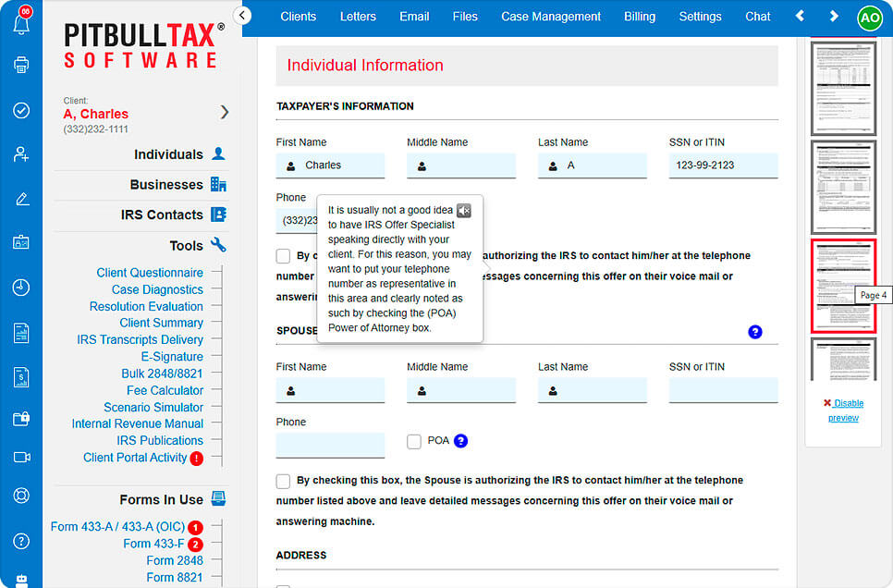Image resolution: width=893 pixels, height=588 pixels.
Task: Open the checkmark tasks icon
Action: point(21,110)
